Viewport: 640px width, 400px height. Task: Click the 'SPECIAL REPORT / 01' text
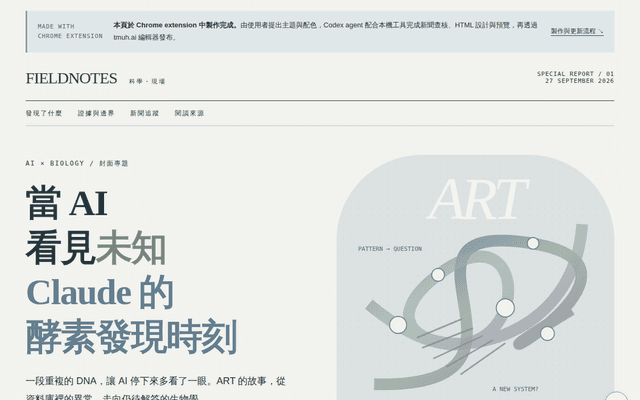pos(575,74)
